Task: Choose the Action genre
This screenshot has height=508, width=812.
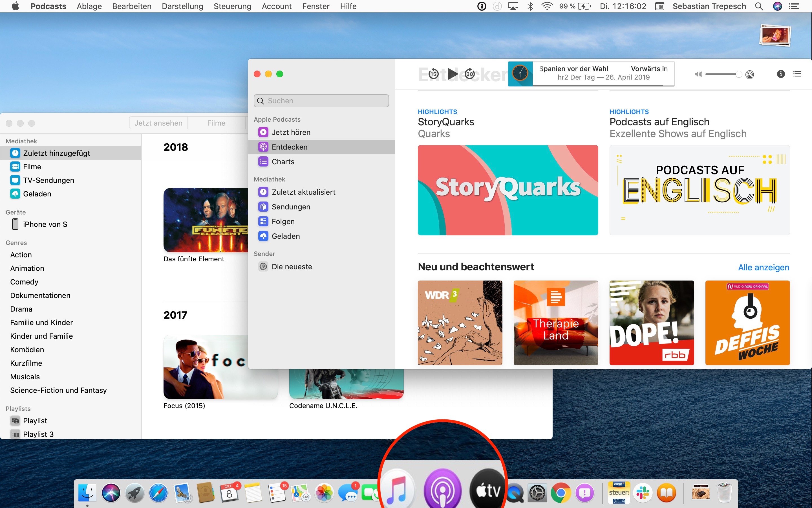Action: click(21, 255)
